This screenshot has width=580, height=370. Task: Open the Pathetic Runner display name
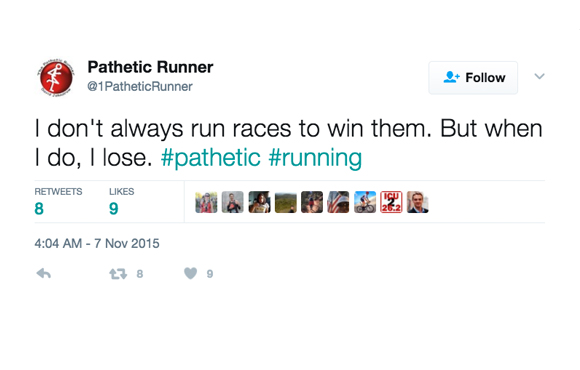tap(150, 67)
